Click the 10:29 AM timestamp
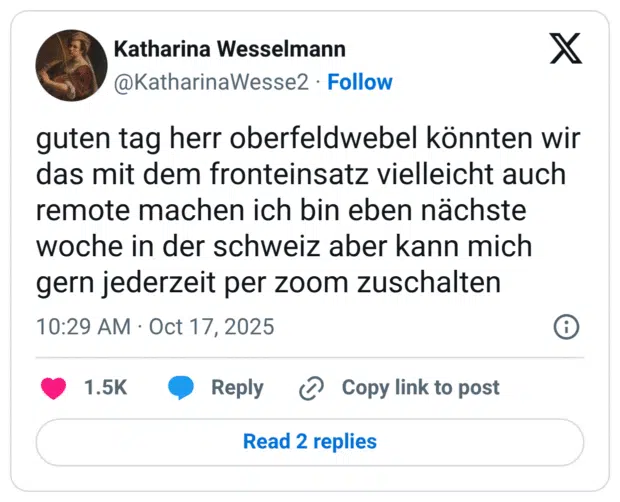The height and width of the screenshot is (502, 620). coord(84,327)
